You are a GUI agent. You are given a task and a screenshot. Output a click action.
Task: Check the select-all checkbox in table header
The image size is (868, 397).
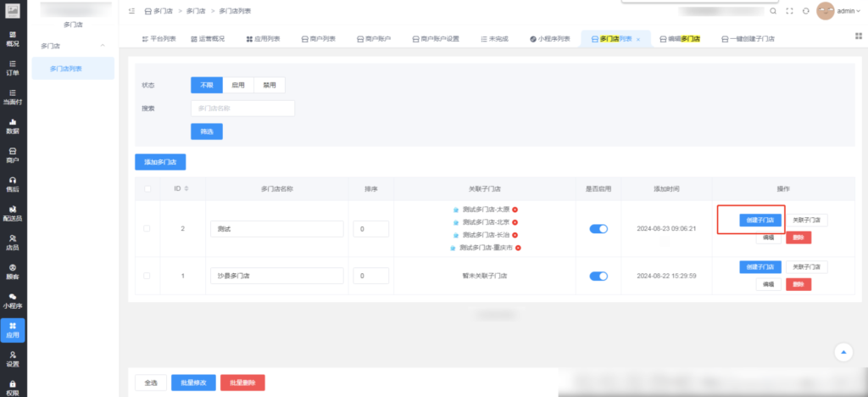click(x=147, y=189)
